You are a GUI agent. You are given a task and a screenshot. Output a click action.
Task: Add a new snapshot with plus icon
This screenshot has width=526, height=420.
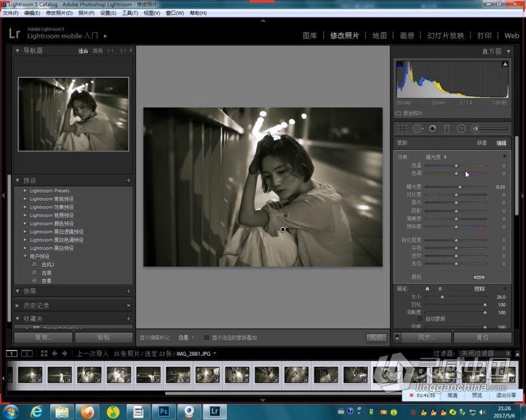tap(129, 291)
